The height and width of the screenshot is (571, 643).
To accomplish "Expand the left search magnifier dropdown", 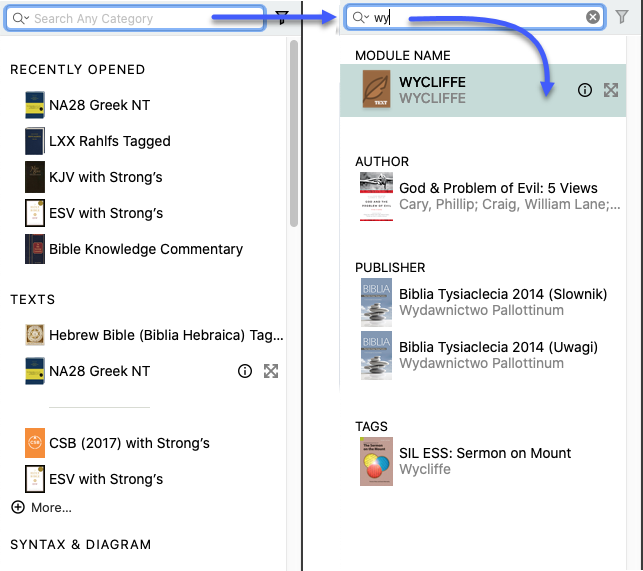I will 20,18.
